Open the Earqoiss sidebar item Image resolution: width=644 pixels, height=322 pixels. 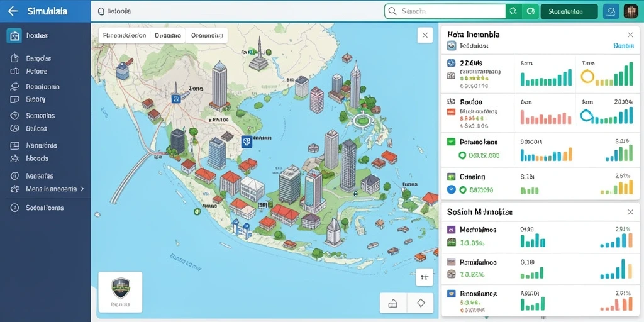(x=31, y=58)
